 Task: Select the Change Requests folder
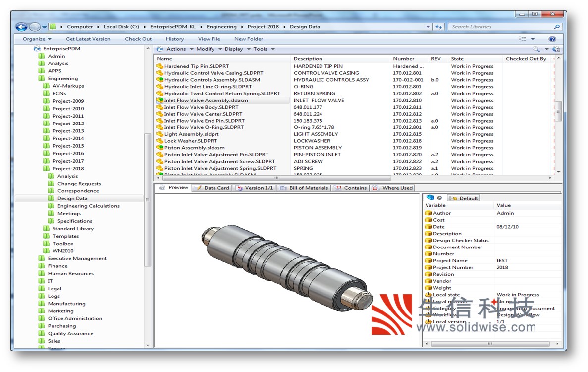click(79, 184)
